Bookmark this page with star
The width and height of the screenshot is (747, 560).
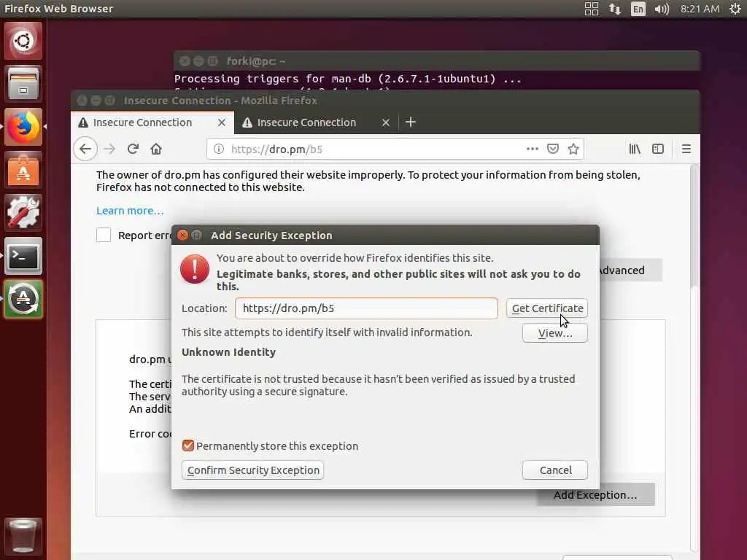point(573,149)
